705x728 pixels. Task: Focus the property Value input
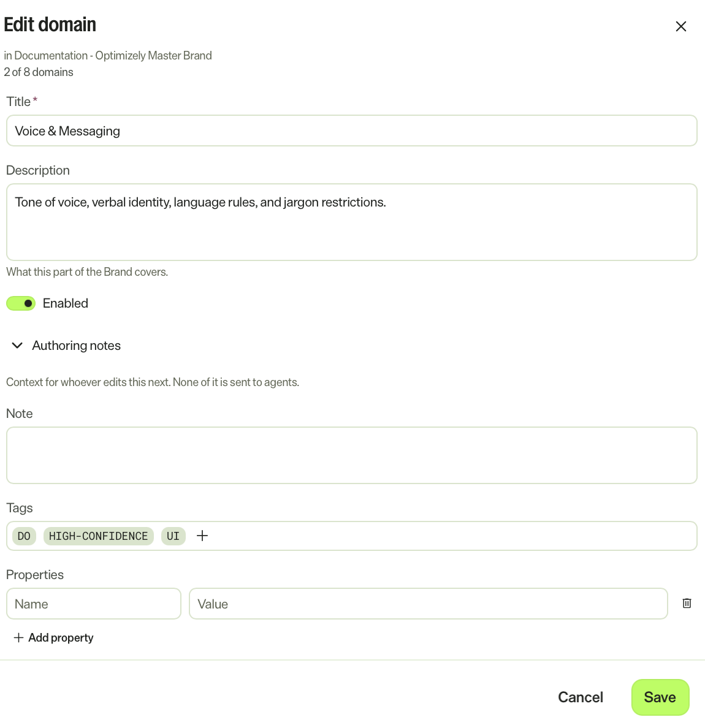[428, 604]
